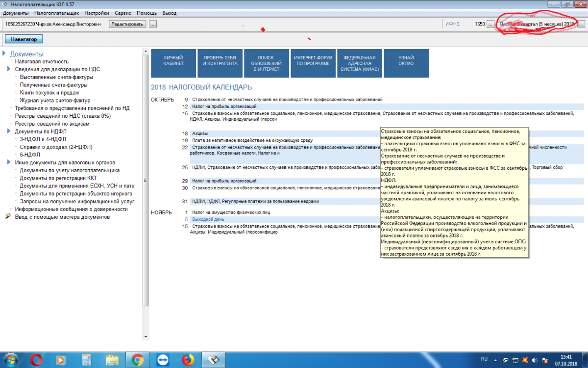Viewport: 588px width, 368px height.
Task: Click the Узнай ОКТМО tile
Action: (x=406, y=63)
